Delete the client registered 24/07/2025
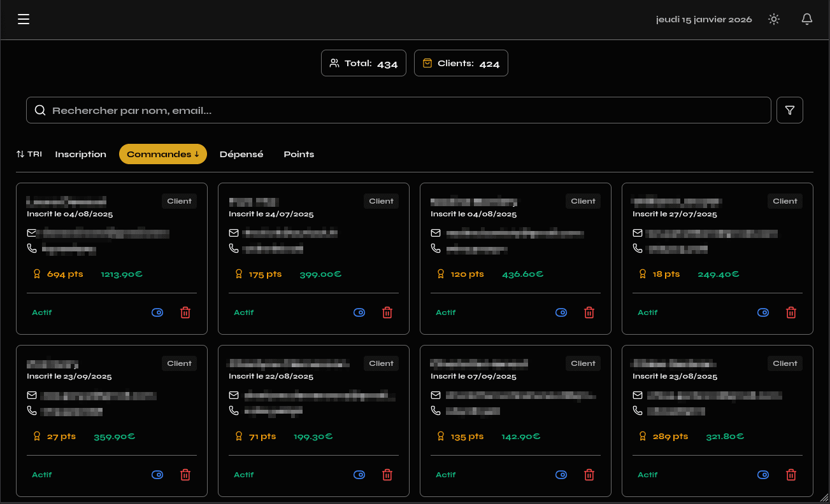The width and height of the screenshot is (830, 504). (x=387, y=312)
